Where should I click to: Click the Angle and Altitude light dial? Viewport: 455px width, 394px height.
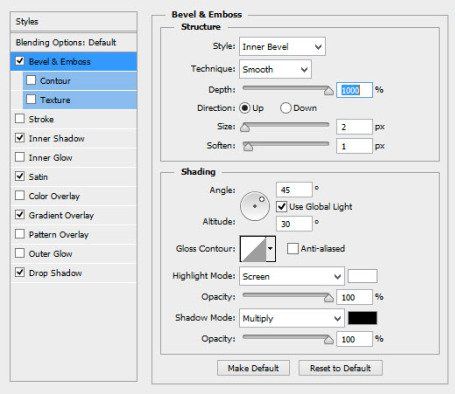click(255, 206)
